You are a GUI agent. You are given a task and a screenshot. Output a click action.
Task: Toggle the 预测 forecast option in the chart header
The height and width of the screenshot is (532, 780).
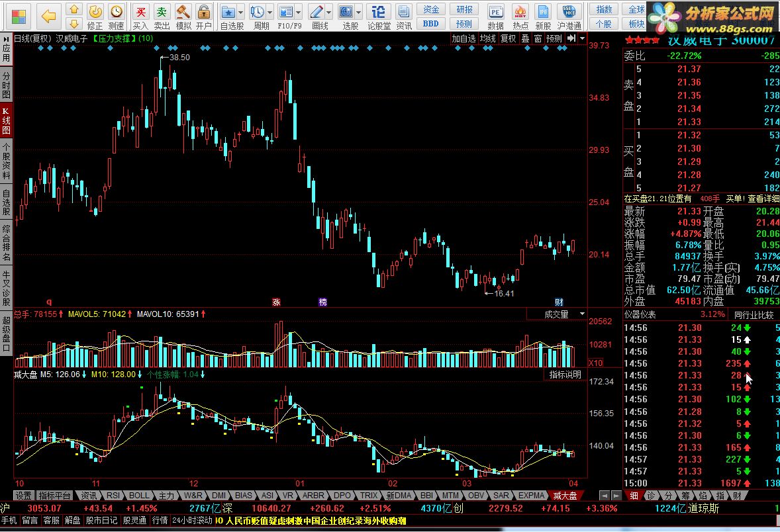coord(554,39)
